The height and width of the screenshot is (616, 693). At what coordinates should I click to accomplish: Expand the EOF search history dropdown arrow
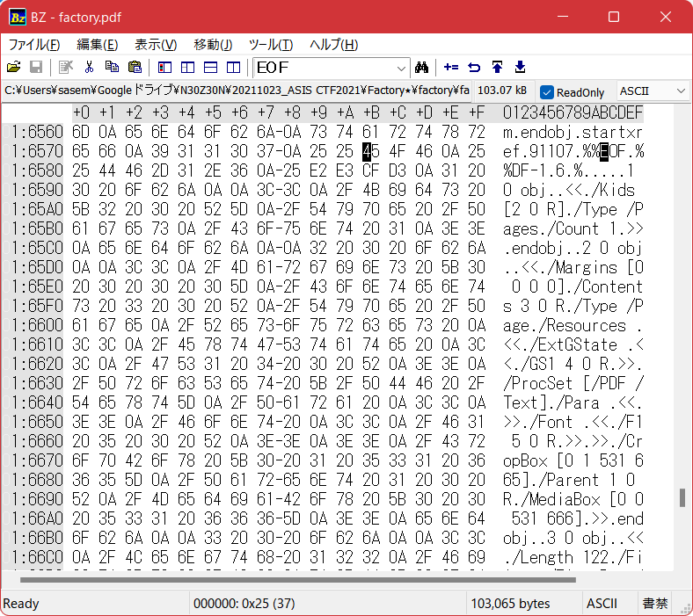(401, 69)
